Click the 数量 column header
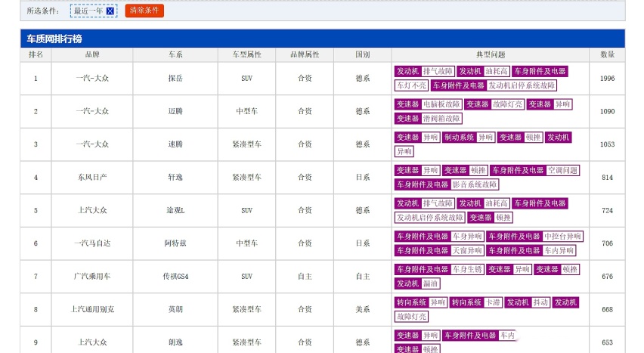The width and height of the screenshot is (644, 353). tap(607, 54)
